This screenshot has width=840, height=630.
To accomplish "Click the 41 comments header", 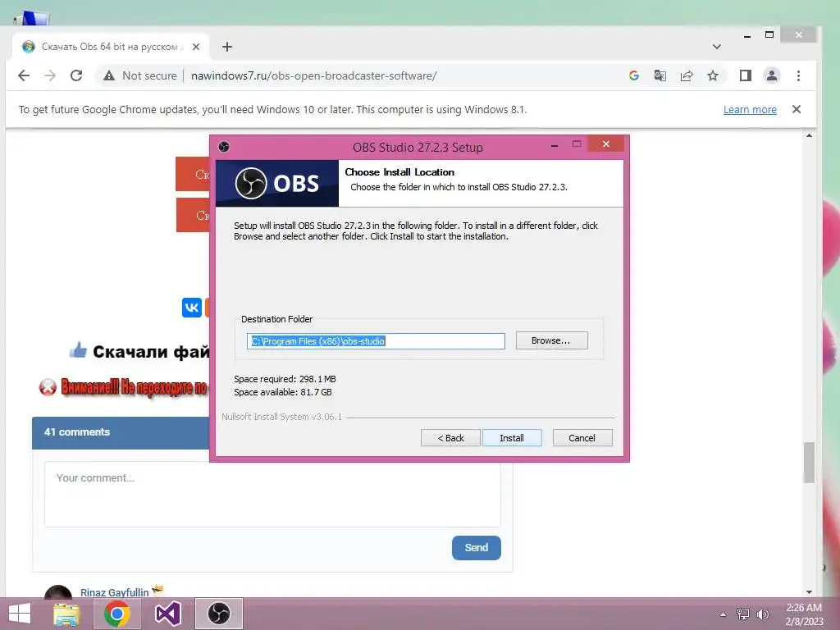I will coord(77,431).
